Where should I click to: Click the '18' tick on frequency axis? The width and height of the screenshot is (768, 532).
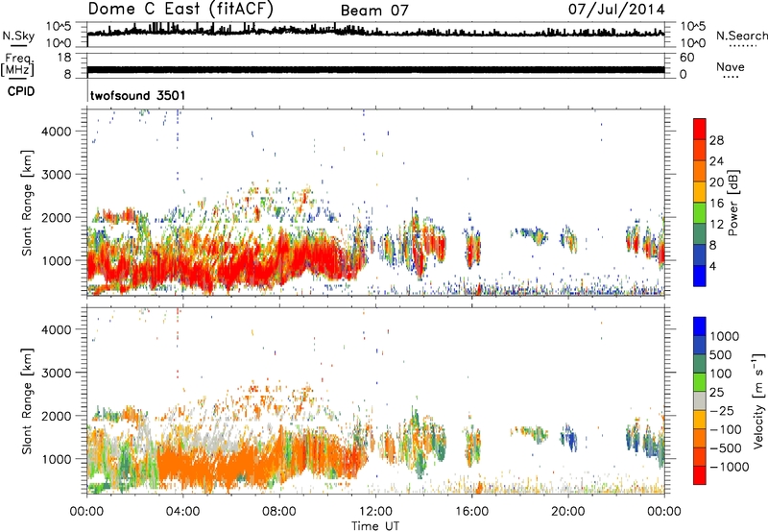[x=64, y=58]
